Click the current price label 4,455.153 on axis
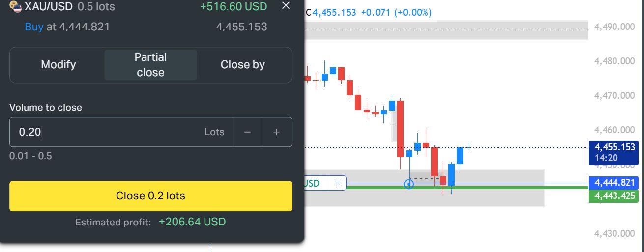 615,147
